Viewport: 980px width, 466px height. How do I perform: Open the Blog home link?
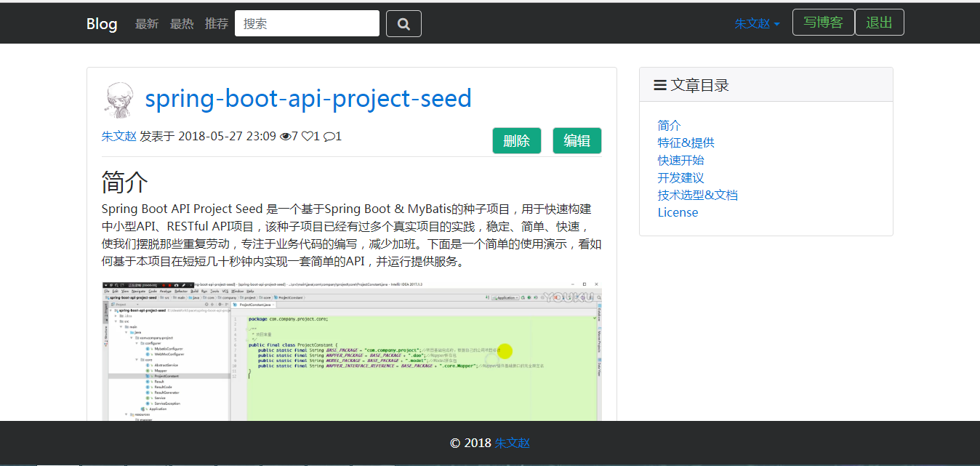point(102,23)
